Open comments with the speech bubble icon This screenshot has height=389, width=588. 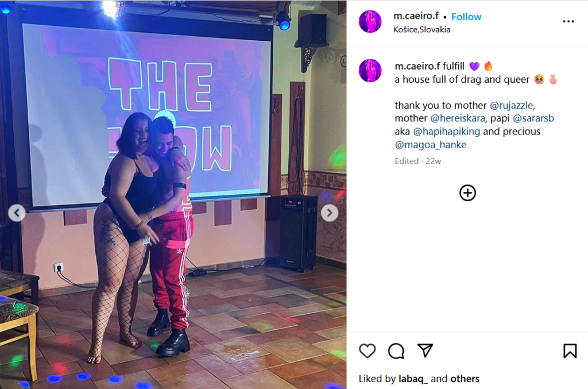[396, 351]
